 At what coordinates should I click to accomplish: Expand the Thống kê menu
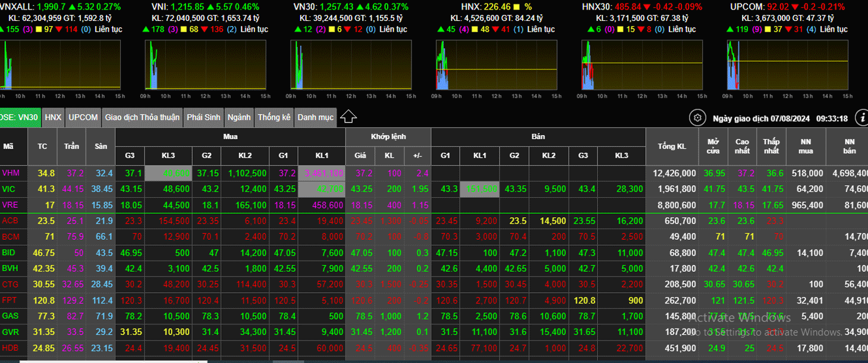tap(274, 117)
